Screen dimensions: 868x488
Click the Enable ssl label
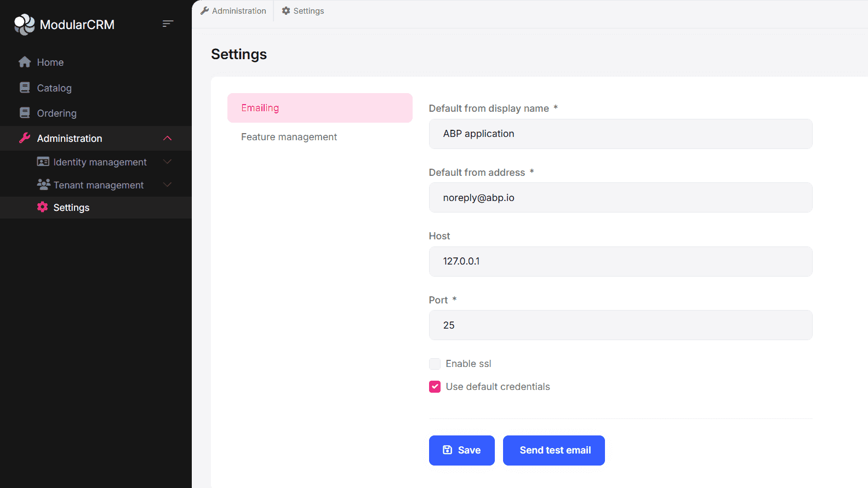coord(469,364)
